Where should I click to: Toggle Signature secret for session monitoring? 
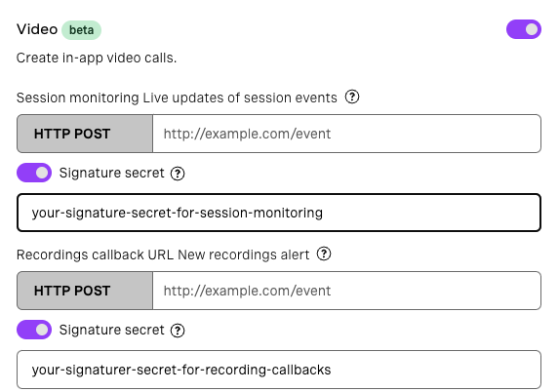coord(34,173)
